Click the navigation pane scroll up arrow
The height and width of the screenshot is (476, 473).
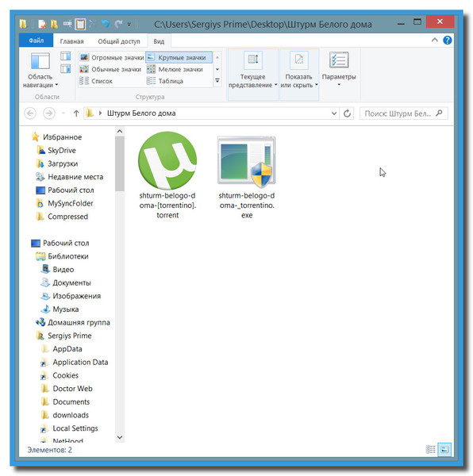pos(120,132)
